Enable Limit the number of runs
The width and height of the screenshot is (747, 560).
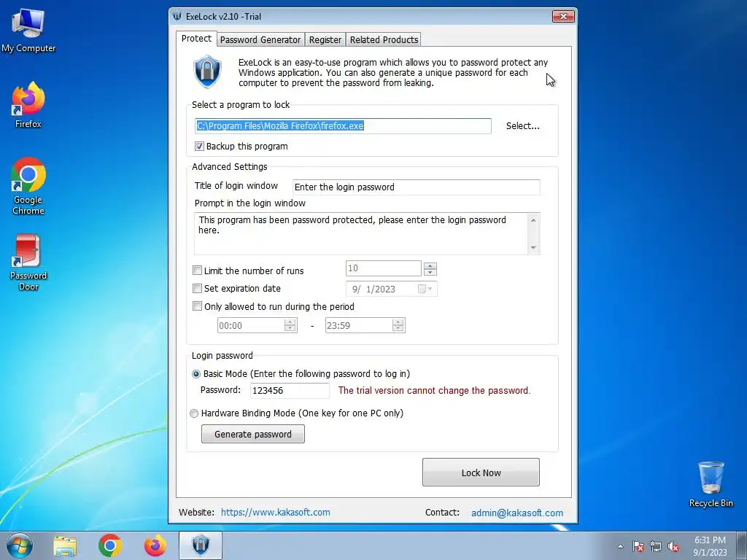(x=197, y=271)
